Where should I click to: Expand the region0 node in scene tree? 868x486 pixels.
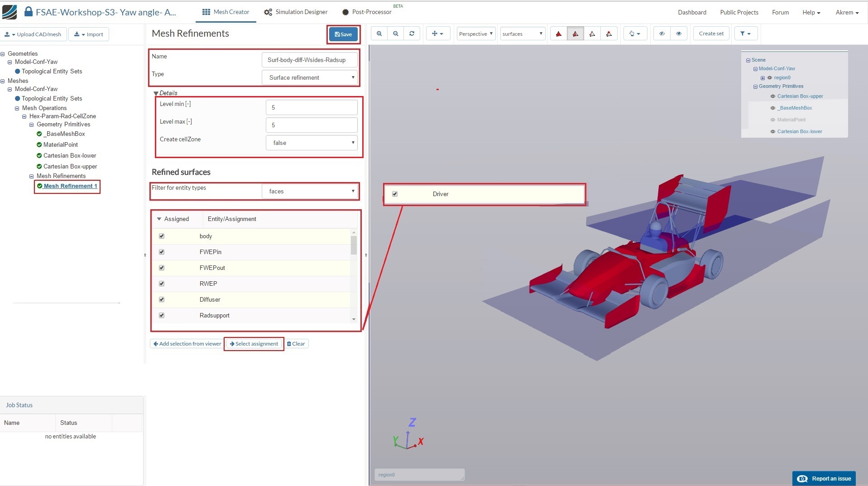point(762,78)
